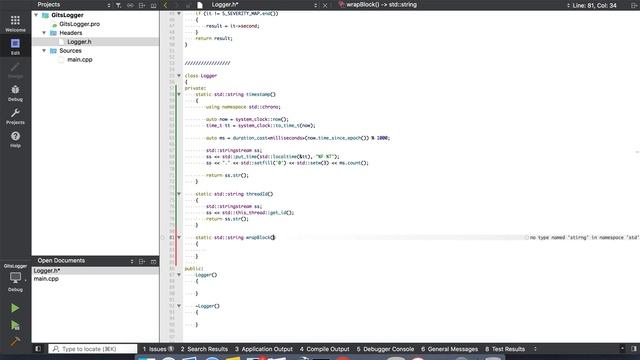The image size is (640, 360).
Task: Select main.cpp in the Sources folder
Action: tap(80, 60)
